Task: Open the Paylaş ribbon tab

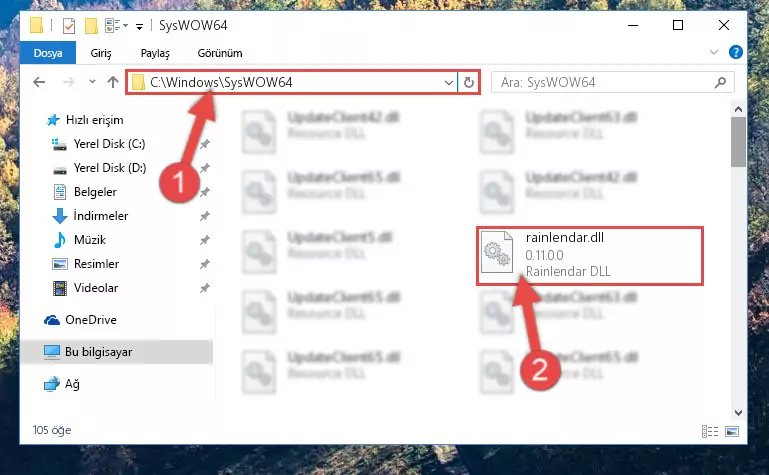Action: [155, 53]
